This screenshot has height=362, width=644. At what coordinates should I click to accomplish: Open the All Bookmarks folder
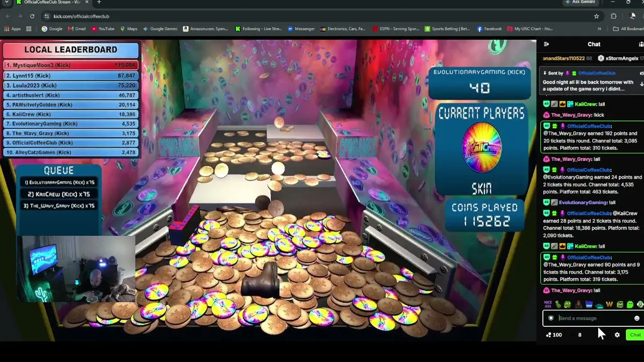pyautogui.click(x=628, y=29)
